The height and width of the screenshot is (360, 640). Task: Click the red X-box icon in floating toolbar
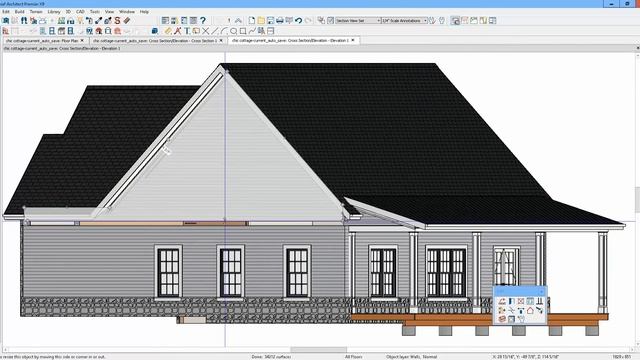[x=521, y=302]
